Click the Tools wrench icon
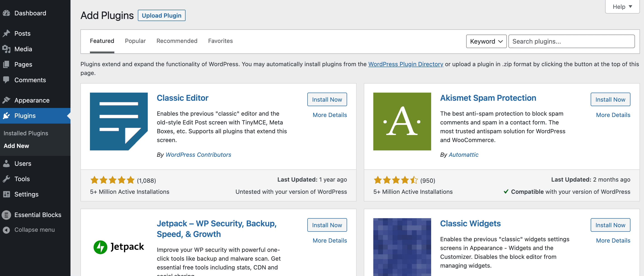 tap(7, 179)
